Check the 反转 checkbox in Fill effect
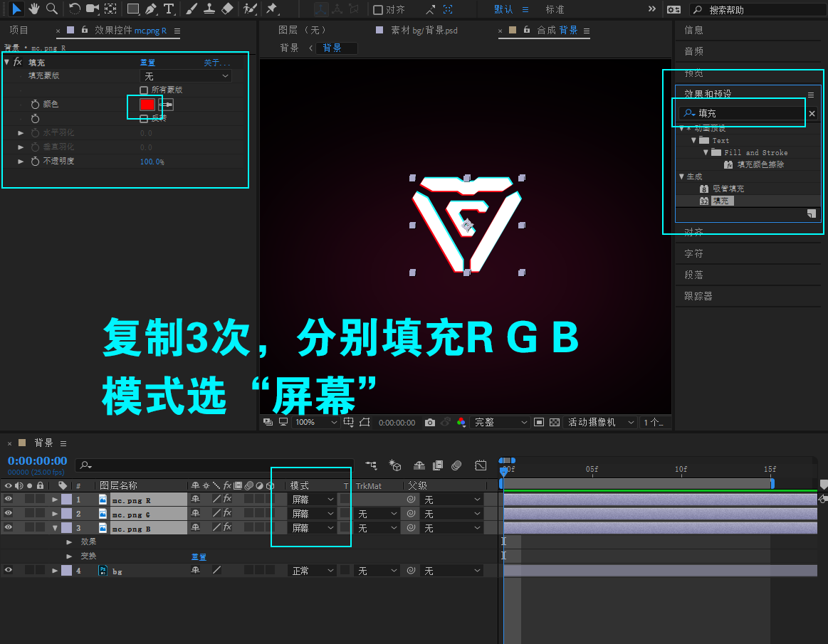The image size is (828, 644). [142, 118]
